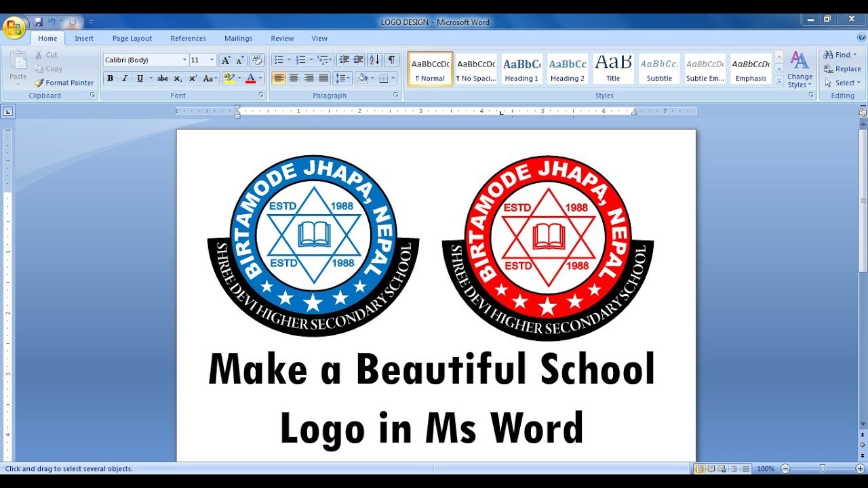Viewport: 868px width, 488px height.
Task: Click the Find button
Action: pos(841,55)
